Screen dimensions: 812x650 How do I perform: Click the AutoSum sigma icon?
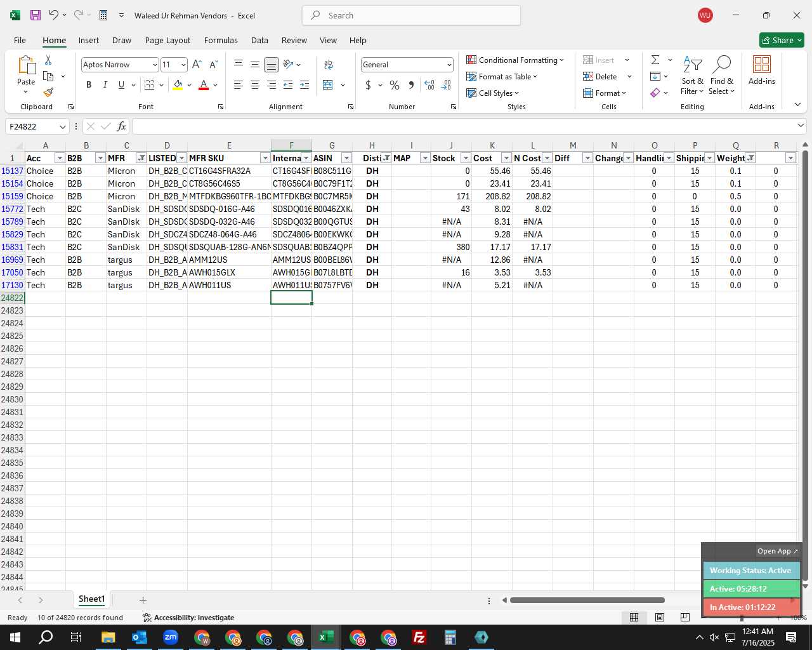click(655, 60)
